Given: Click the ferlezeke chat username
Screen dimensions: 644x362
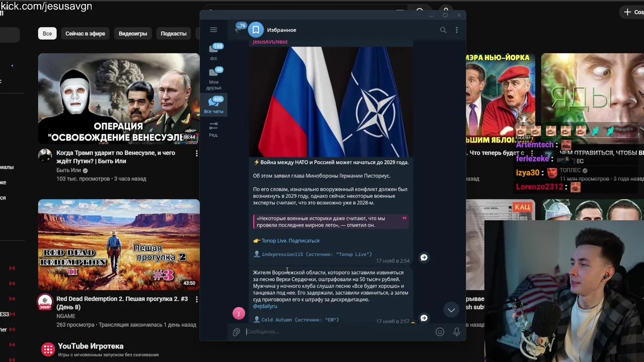Looking at the screenshot, I should (532, 159).
